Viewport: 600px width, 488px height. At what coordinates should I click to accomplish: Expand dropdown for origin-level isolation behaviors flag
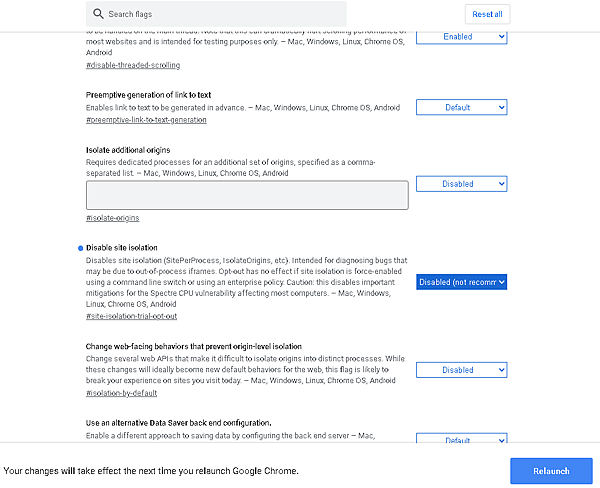coord(462,370)
